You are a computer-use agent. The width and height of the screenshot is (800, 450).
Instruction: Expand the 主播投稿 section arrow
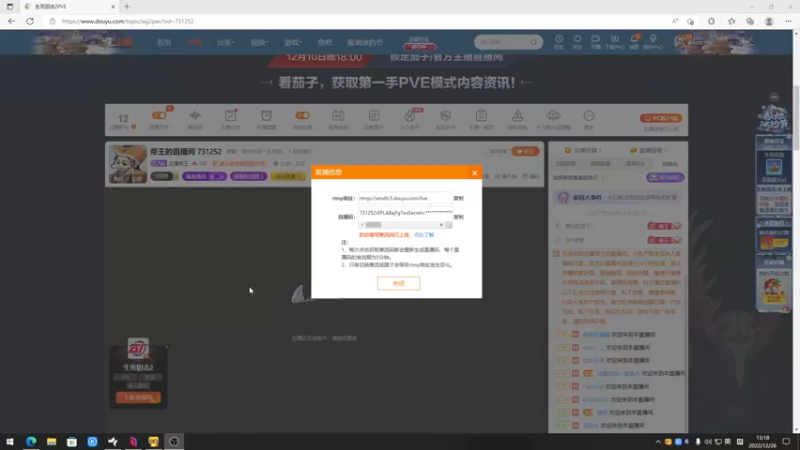[x=600, y=151]
